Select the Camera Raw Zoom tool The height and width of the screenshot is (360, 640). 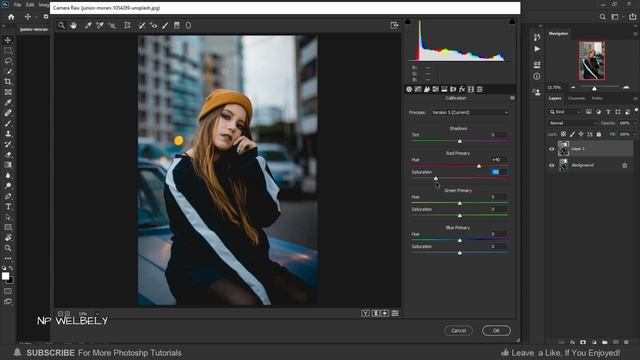[x=61, y=25]
